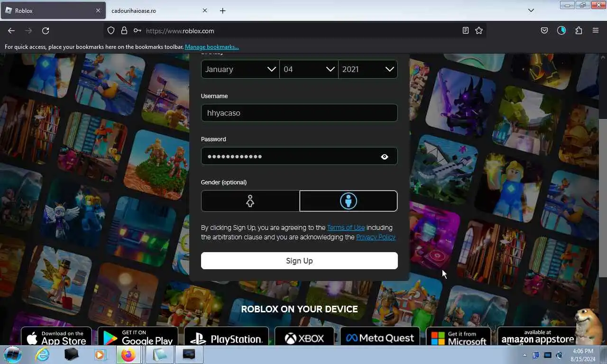Launch Internet Explorer from the taskbar

tap(42, 355)
